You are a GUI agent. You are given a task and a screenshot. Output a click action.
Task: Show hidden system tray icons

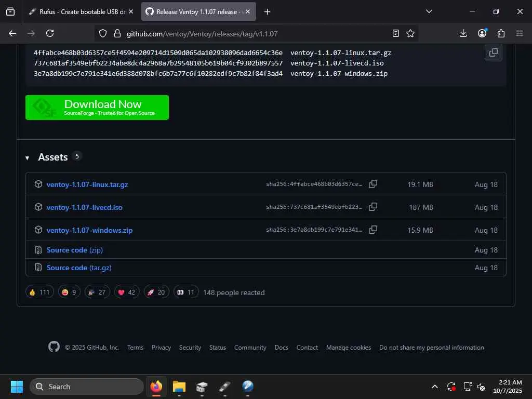click(435, 387)
